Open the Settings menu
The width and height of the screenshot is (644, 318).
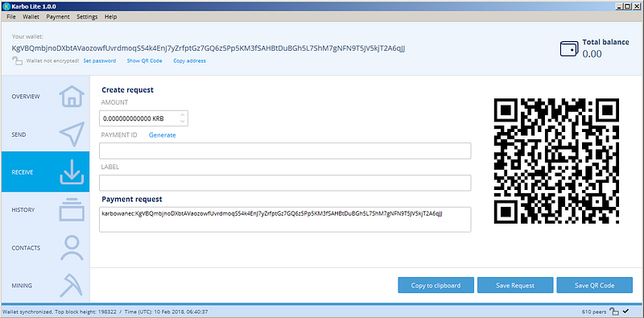coord(87,17)
